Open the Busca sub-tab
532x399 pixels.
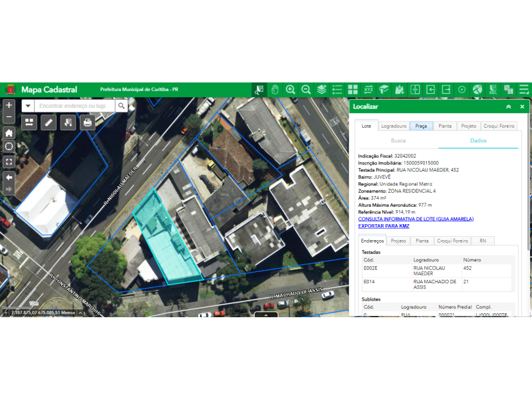point(398,140)
